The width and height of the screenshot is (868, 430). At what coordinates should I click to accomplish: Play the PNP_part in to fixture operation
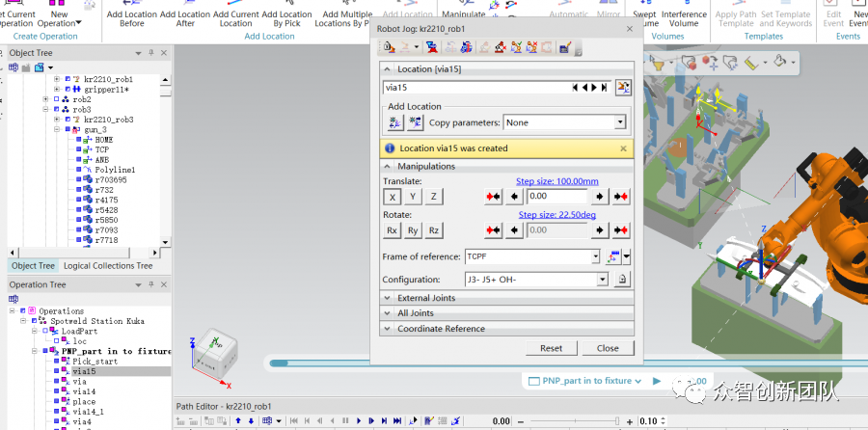(x=657, y=381)
